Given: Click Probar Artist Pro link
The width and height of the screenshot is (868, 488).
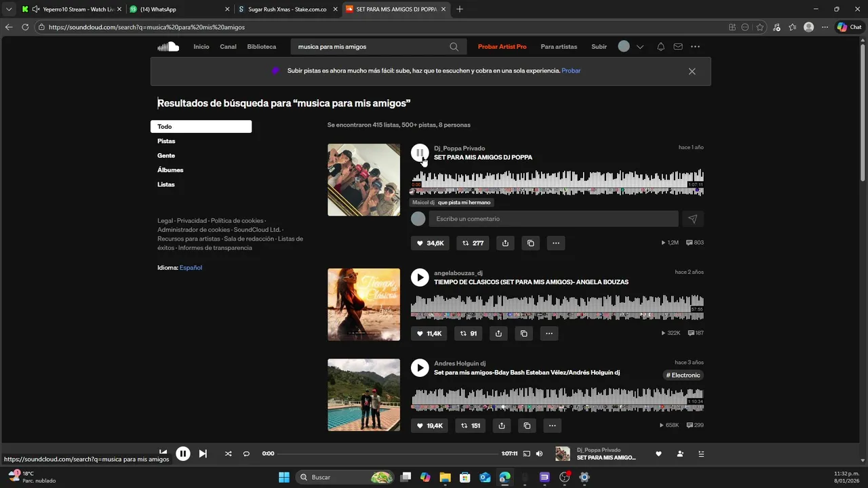Looking at the screenshot, I should [502, 47].
